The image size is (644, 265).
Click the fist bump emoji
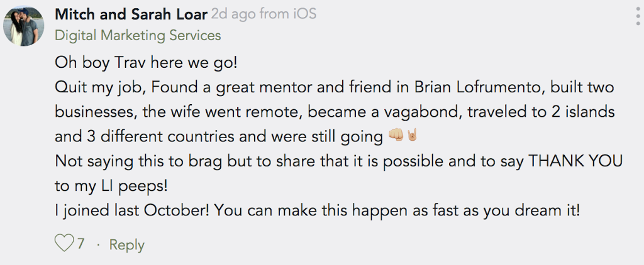tap(396, 135)
